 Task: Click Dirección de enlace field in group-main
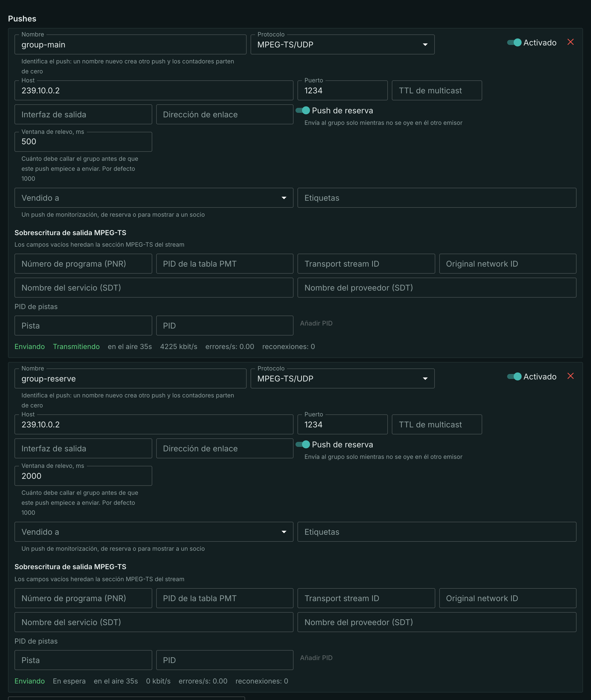[x=224, y=115]
